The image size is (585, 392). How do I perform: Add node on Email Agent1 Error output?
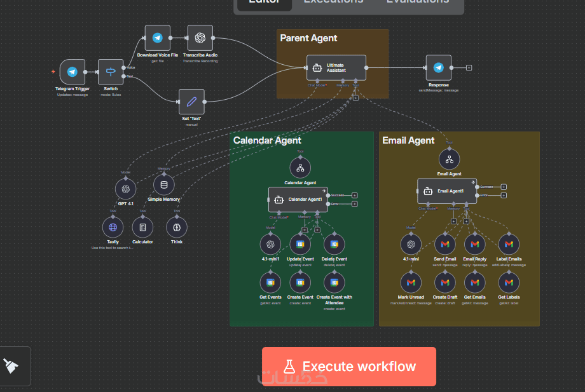[x=504, y=195]
